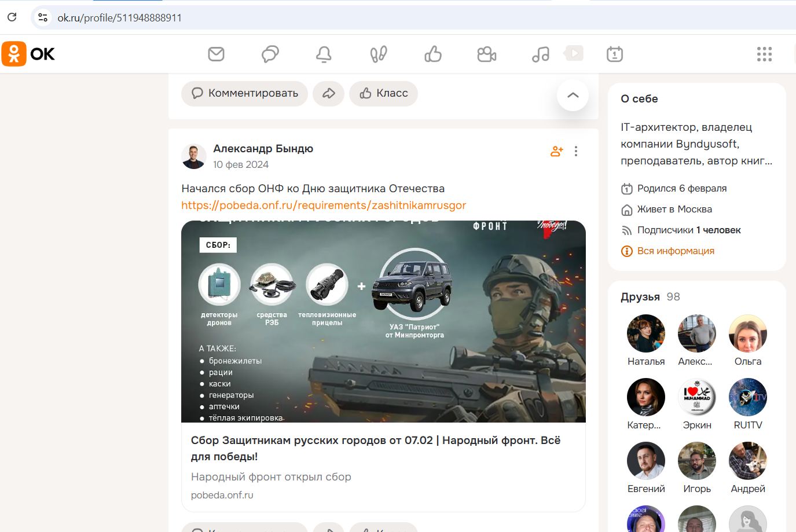Image resolution: width=796 pixels, height=532 pixels.
Task: Open marks thumbs-up icon in top bar
Action: (433, 54)
